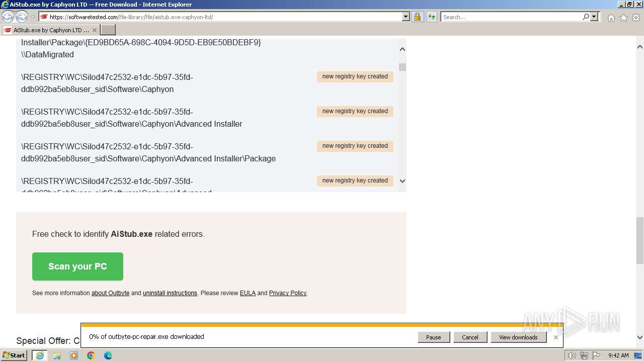This screenshot has width=644, height=362.
Task: Expand the address bar URL dropdown
Action: [x=406, y=17]
